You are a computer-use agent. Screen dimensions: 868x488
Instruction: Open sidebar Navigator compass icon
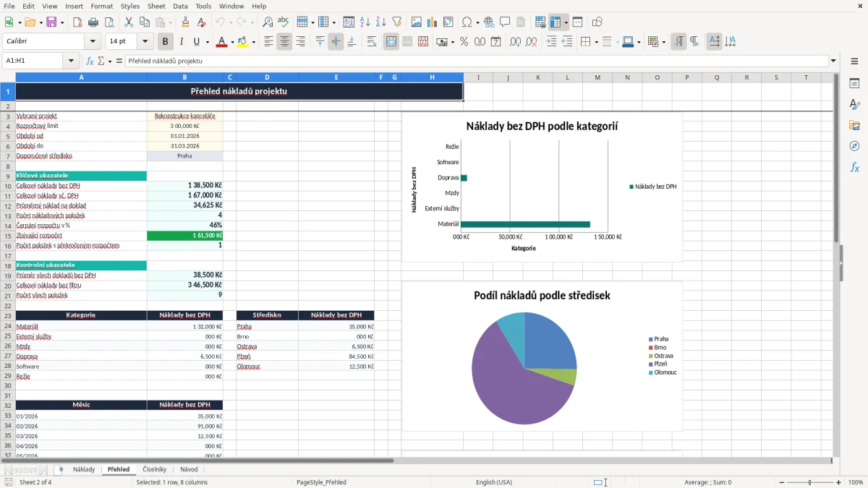(x=854, y=146)
